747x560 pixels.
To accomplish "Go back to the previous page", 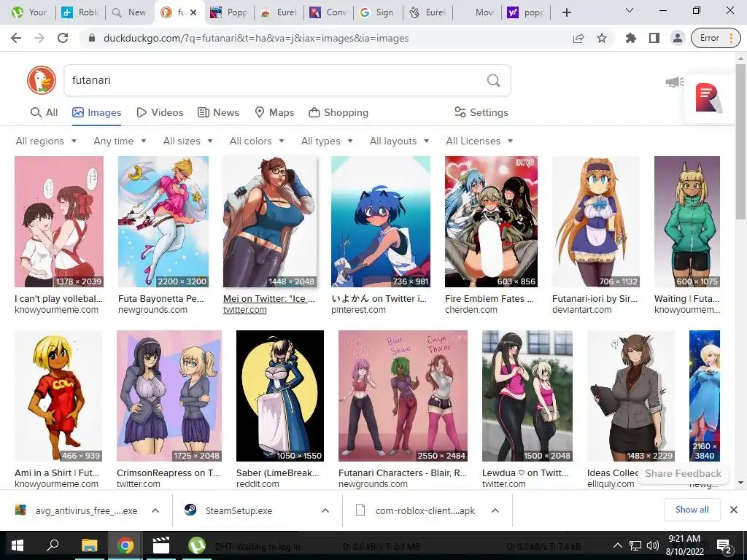I will [16, 38].
